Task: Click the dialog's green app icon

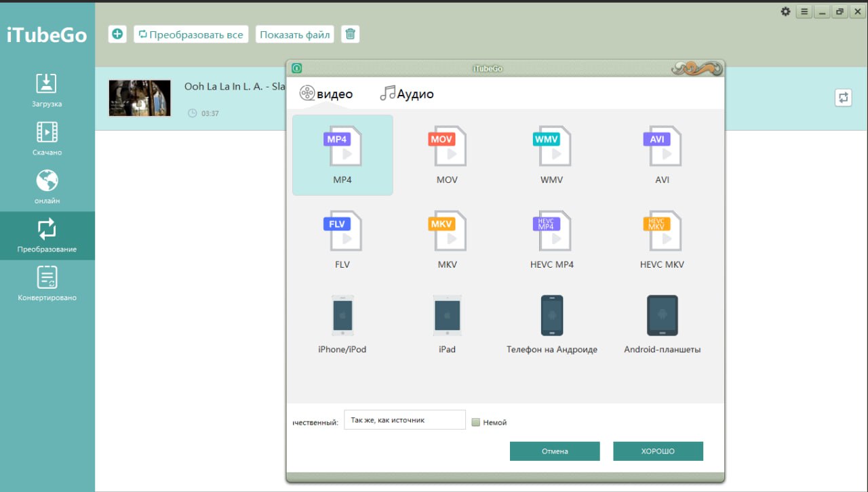Action: [x=297, y=68]
